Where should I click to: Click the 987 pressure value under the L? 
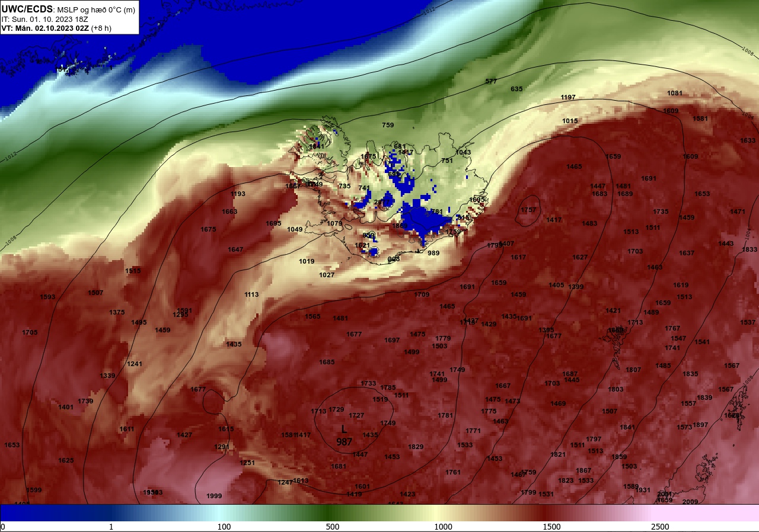pos(344,442)
